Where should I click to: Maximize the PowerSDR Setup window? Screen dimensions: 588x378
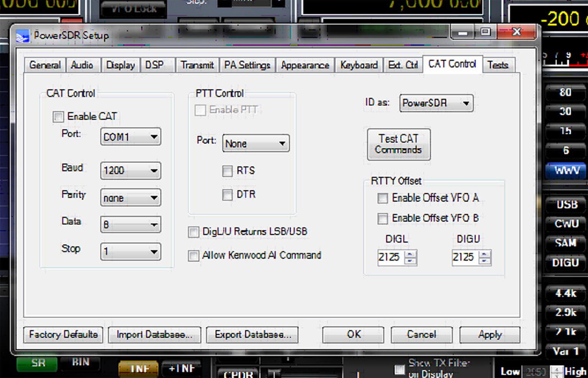[485, 33]
